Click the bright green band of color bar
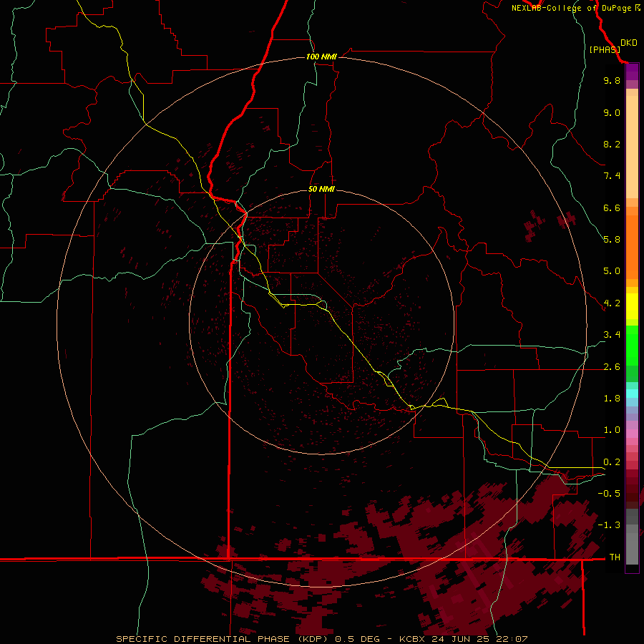 click(632, 346)
